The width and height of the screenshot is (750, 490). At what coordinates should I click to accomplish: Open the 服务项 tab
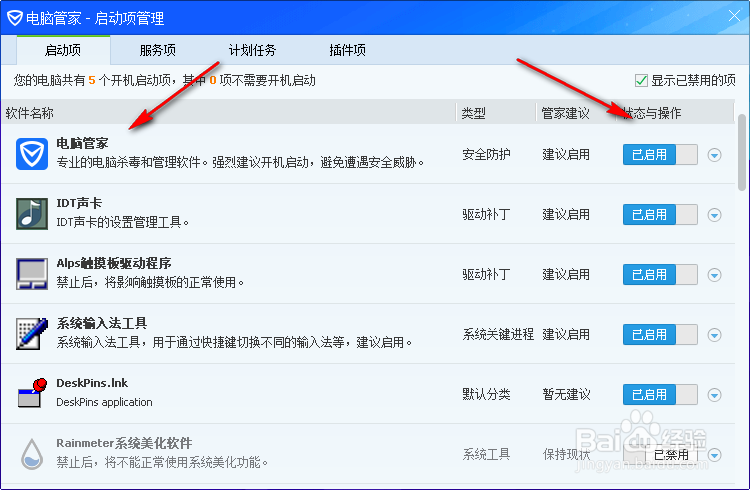(x=157, y=50)
